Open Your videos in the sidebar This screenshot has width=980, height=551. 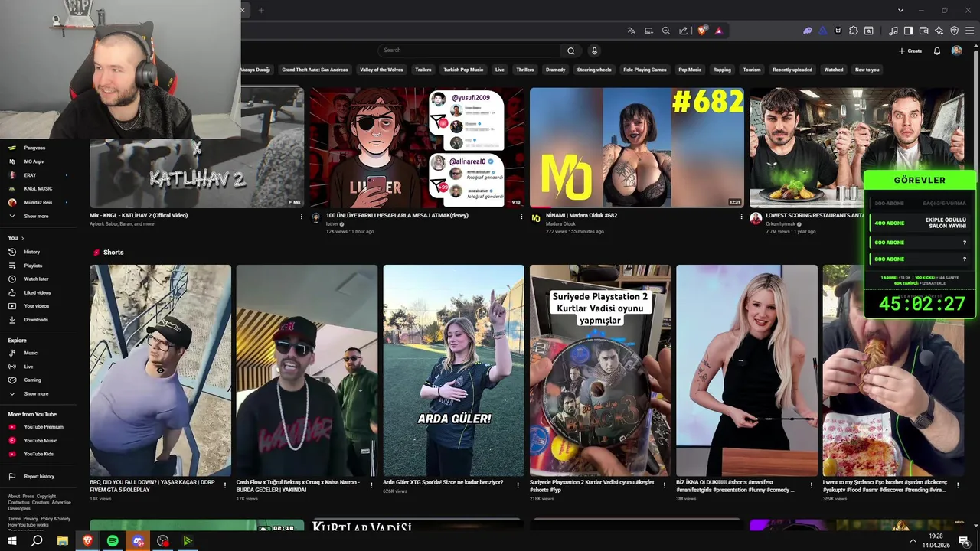pyautogui.click(x=36, y=306)
